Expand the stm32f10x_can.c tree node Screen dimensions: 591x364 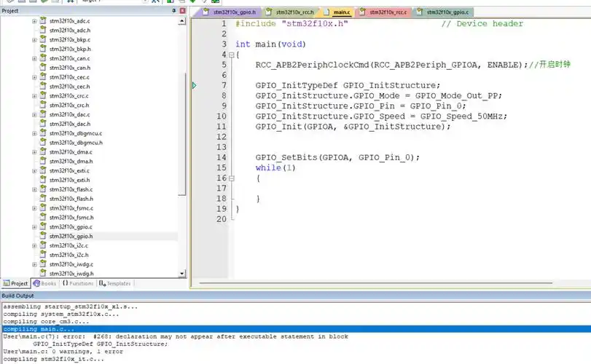34,59
